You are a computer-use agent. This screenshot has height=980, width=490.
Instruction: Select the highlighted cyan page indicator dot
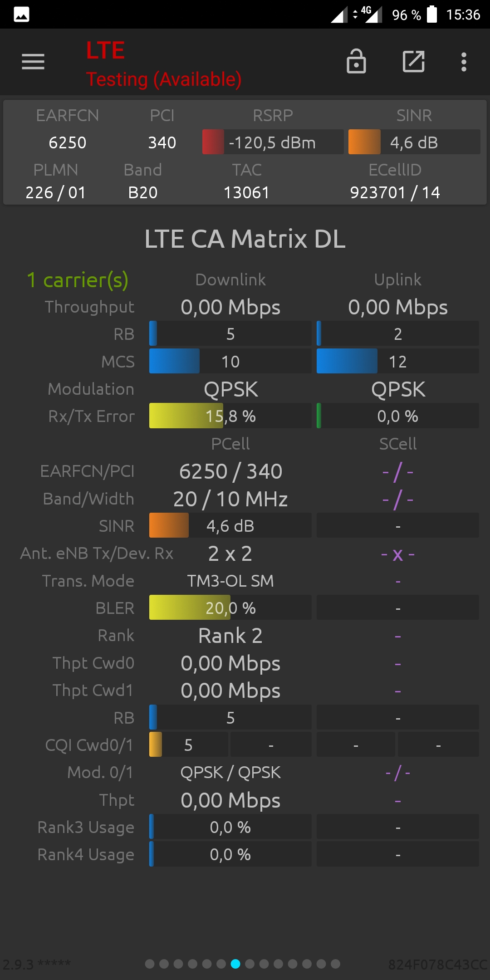click(235, 964)
